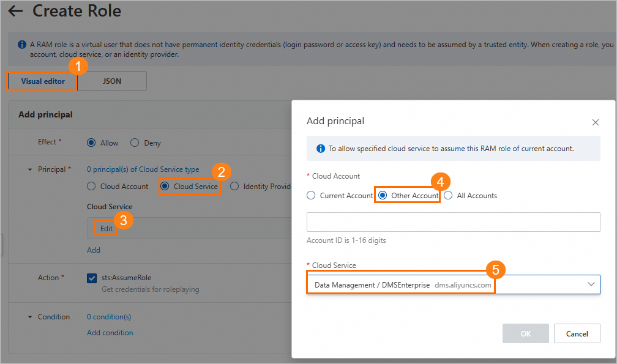Select the Deny effect radio button

(135, 143)
